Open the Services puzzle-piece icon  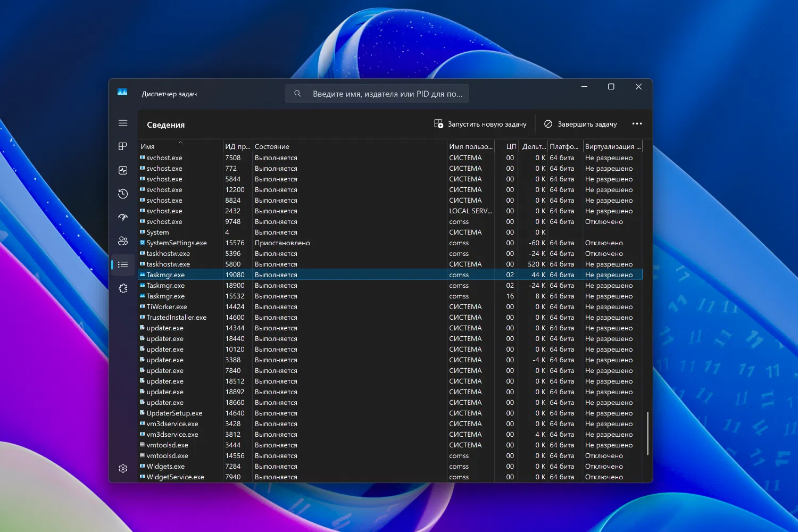click(x=123, y=288)
